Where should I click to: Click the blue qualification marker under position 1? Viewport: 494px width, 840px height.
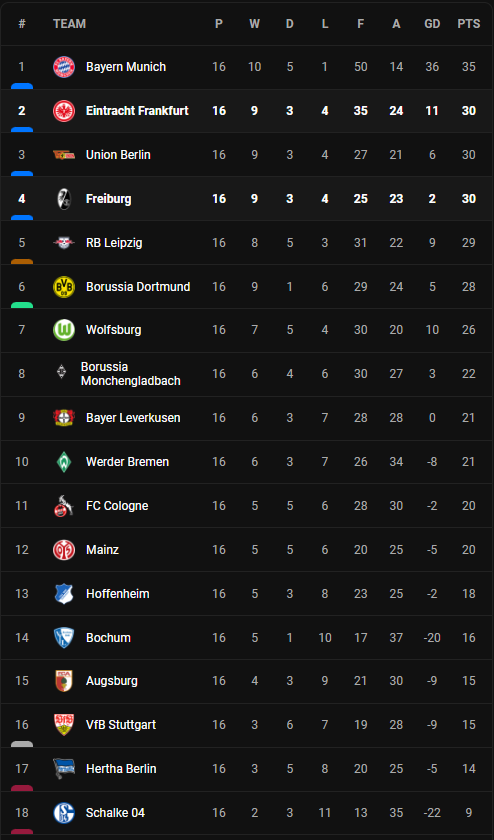pyautogui.click(x=22, y=86)
